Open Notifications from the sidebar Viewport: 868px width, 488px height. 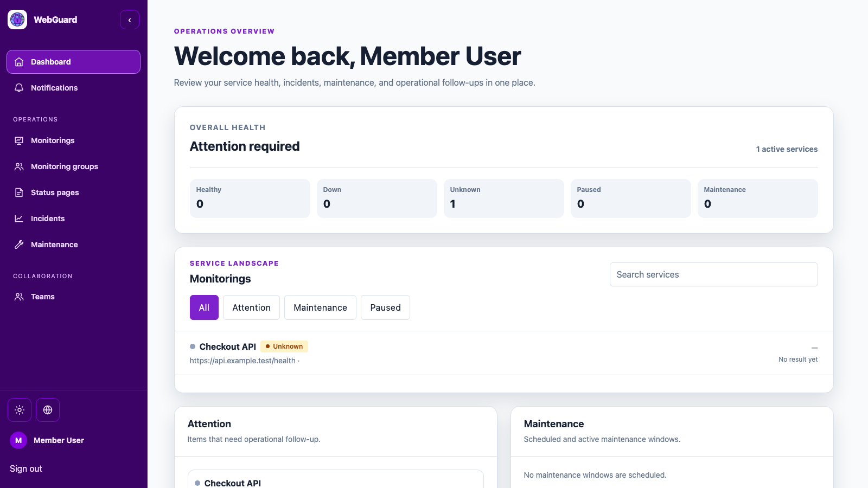pyautogui.click(x=73, y=88)
